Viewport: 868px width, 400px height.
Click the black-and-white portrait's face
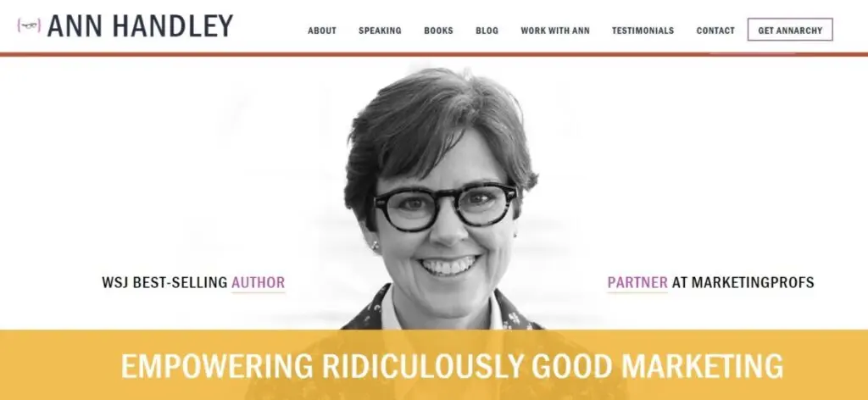click(x=444, y=221)
